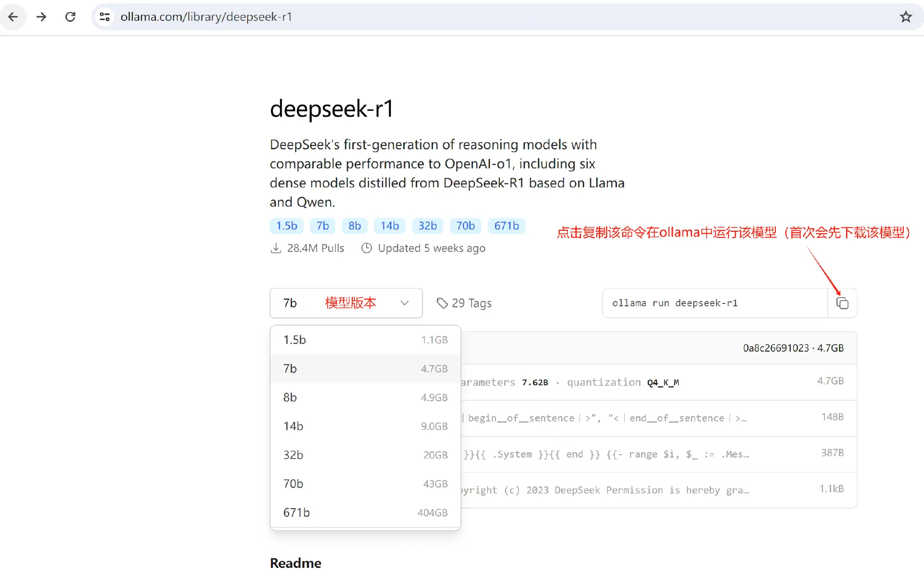
Task: Select the 8b 4.9GB option
Action: tap(365, 398)
